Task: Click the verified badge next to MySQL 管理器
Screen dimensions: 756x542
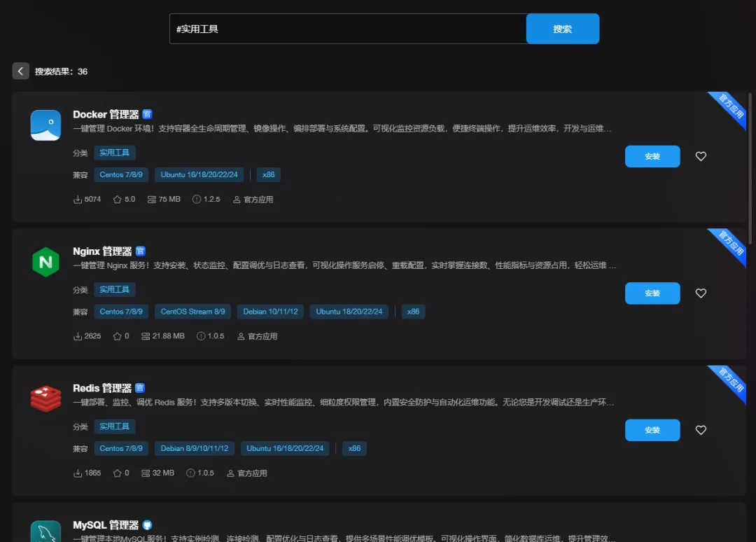Action: point(147,525)
